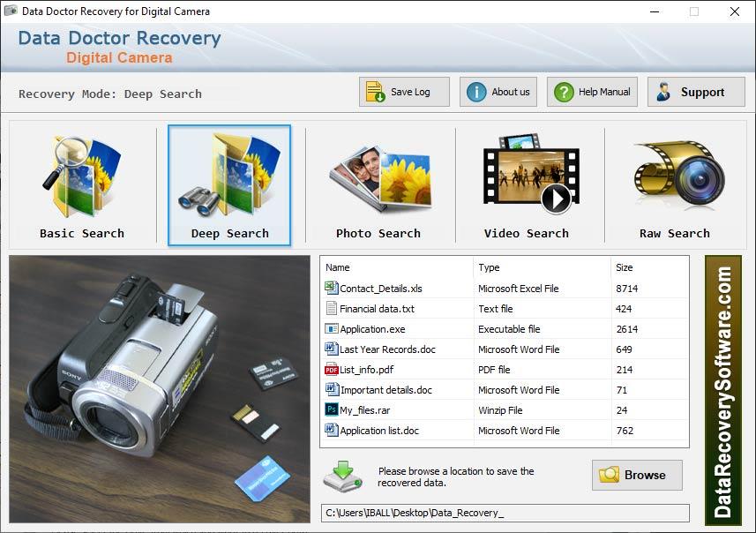Viewport: 756px width, 533px height.
Task: Browse for a save location
Action: (x=637, y=475)
